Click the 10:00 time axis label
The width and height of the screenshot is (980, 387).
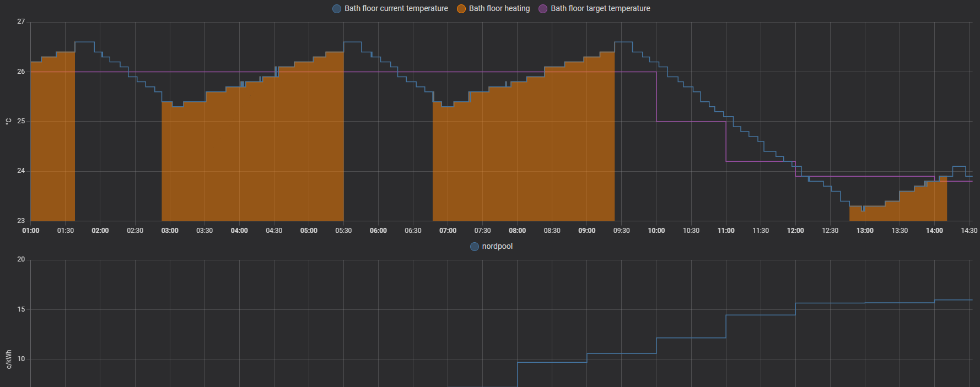tap(656, 231)
